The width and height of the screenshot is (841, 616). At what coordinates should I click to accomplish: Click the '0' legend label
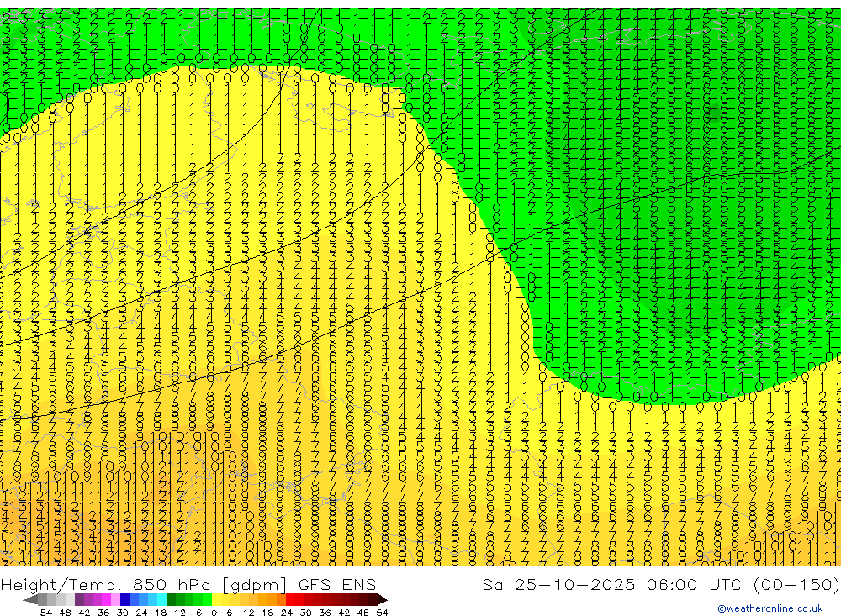214,613
